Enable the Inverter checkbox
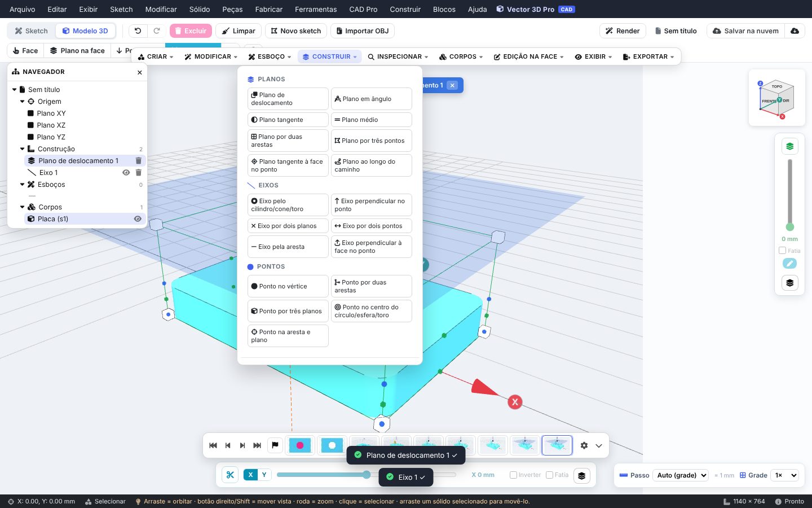The height and width of the screenshot is (508, 812). tap(513, 475)
